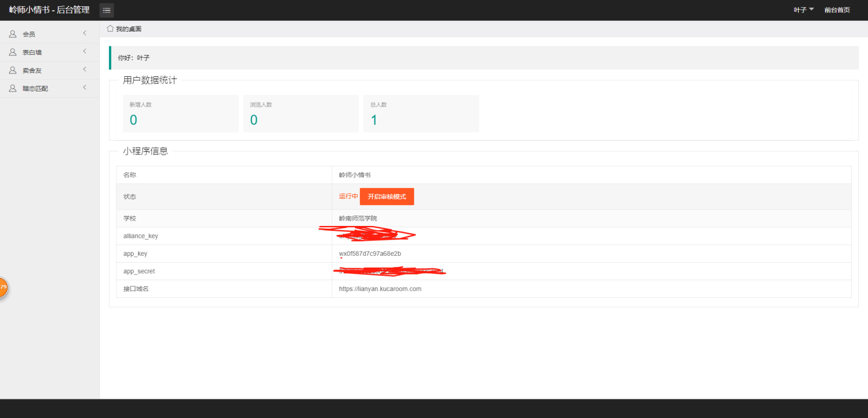Screen dimensions: 868x418
Task: Click the user icon next to 暗恋匹配
Action: tap(12, 88)
